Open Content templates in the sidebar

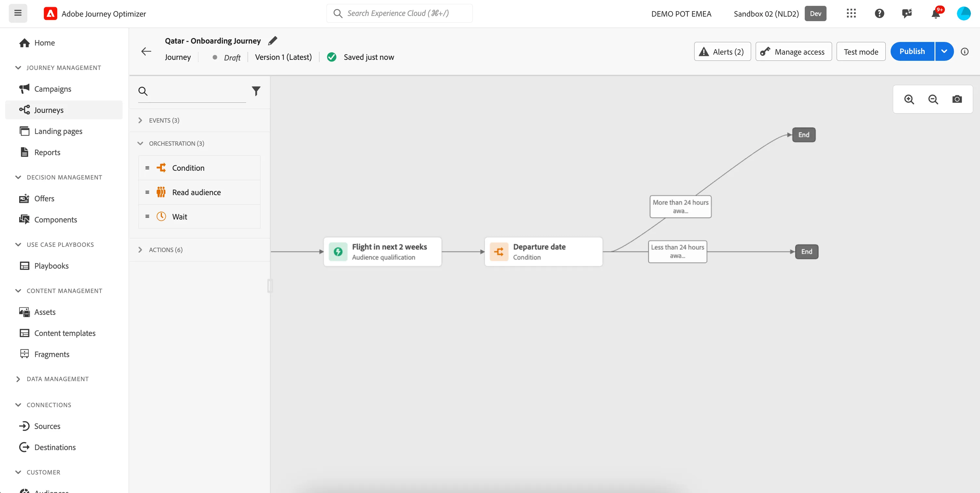pos(65,333)
